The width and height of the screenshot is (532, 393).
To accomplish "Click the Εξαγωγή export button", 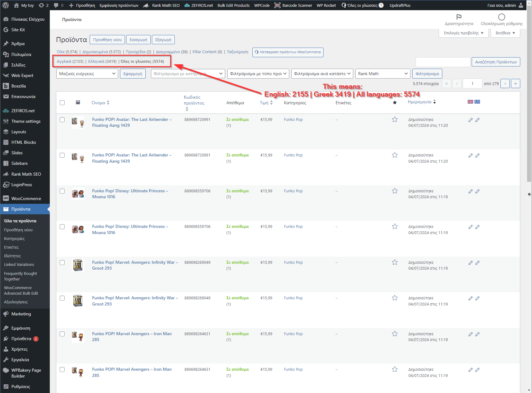I will pos(163,40).
